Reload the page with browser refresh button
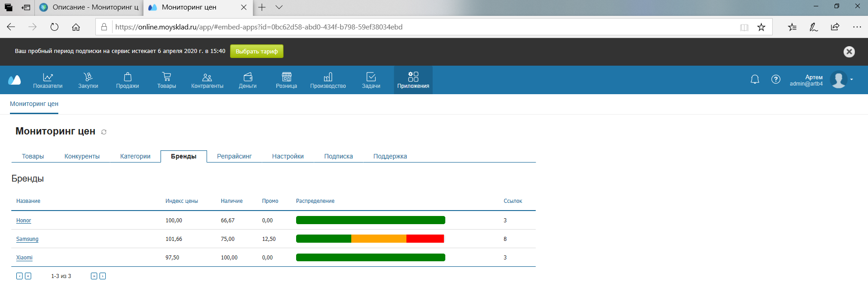868x307 pixels. (54, 27)
